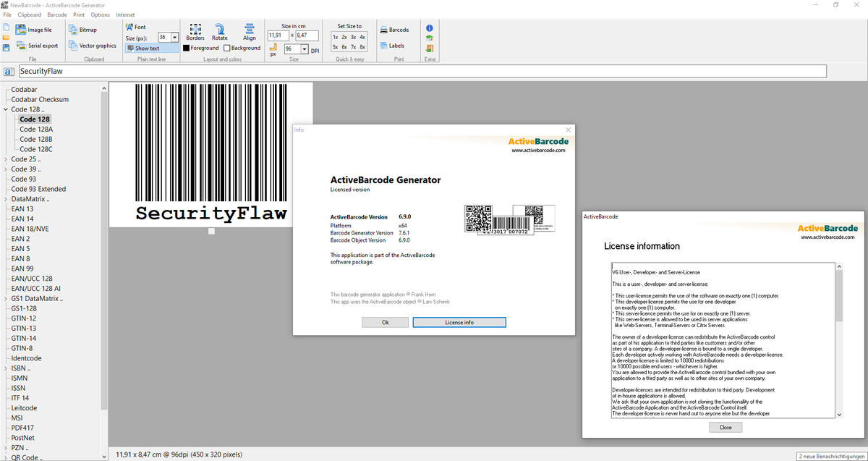
Task: Expand the GS1 DataMatrix .. tree node
Action: (6, 298)
